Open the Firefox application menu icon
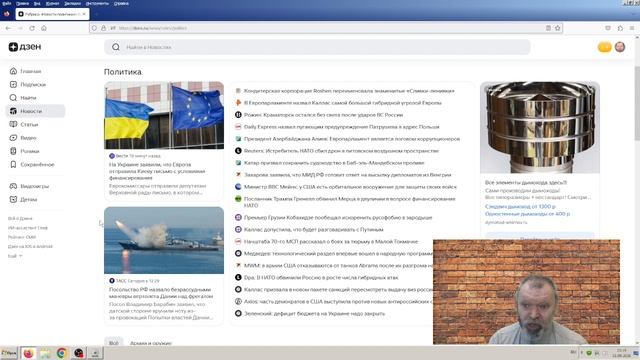The image size is (640, 360). pyautogui.click(x=632, y=28)
